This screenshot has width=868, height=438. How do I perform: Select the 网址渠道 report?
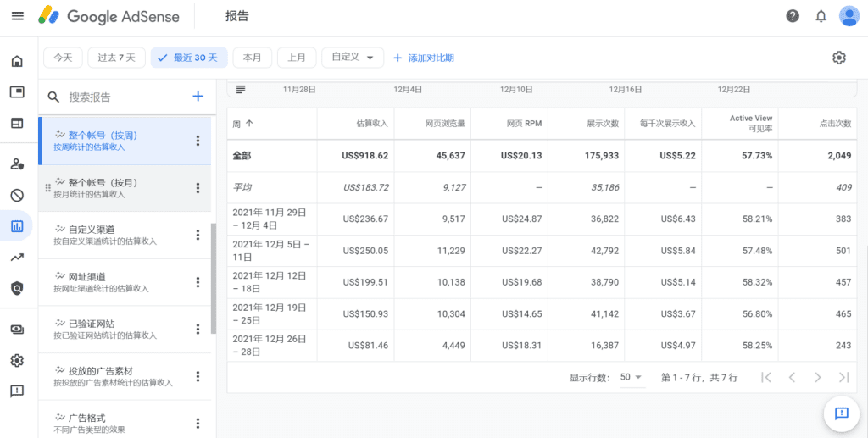point(102,282)
